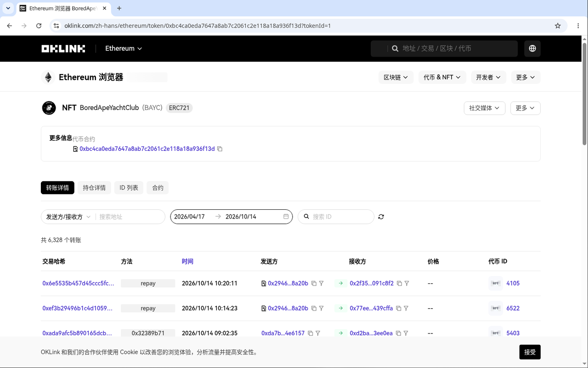Click the OKLINK logo
The width and height of the screenshot is (588, 368).
(63, 48)
